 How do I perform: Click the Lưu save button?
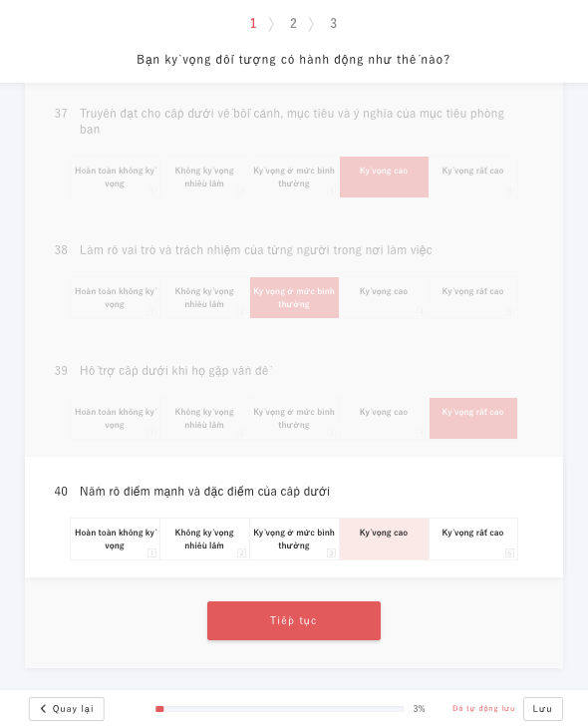pyautogui.click(x=542, y=709)
